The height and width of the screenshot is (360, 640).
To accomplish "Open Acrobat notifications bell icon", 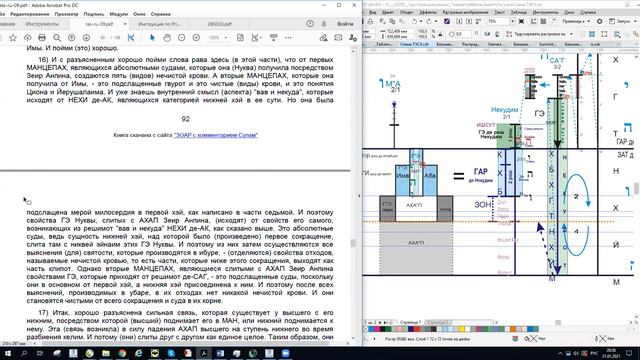I will (x=324, y=24).
